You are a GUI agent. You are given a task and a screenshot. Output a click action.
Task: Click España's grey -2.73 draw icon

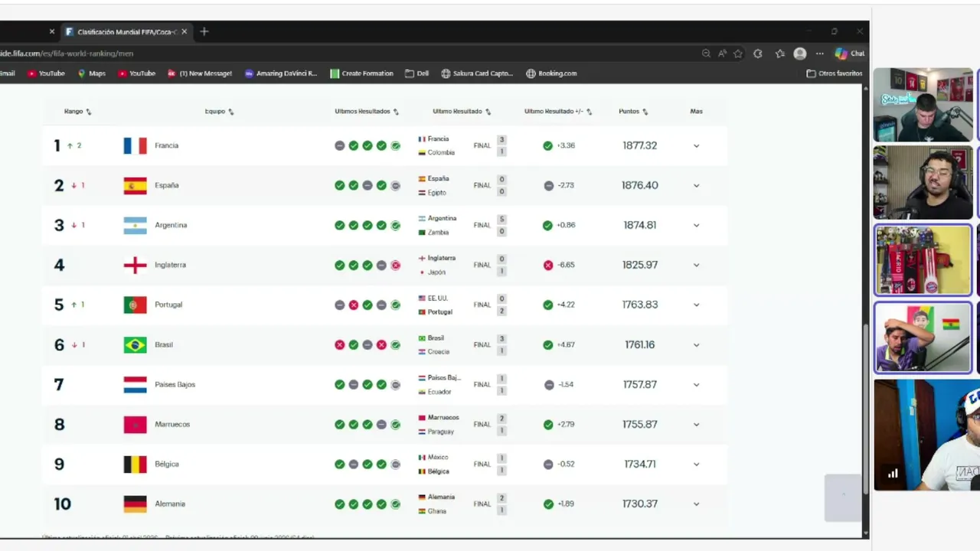click(548, 185)
